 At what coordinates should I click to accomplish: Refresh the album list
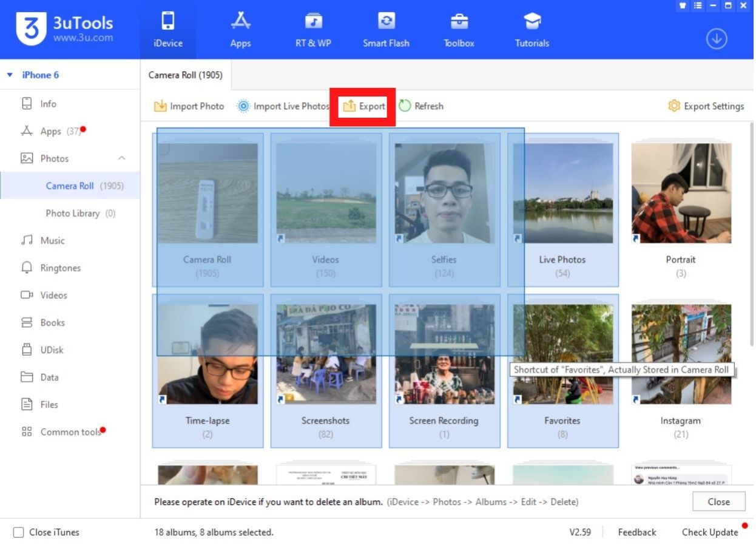pos(421,106)
